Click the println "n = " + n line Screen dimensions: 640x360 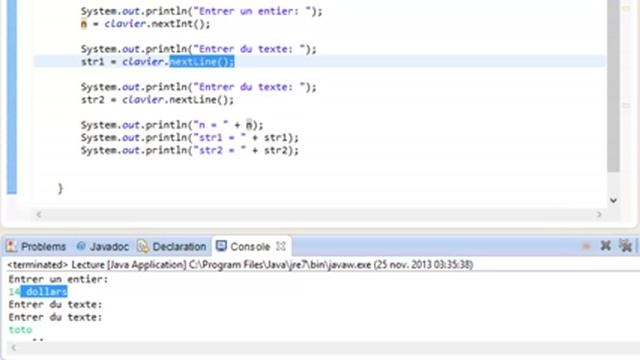click(172, 124)
